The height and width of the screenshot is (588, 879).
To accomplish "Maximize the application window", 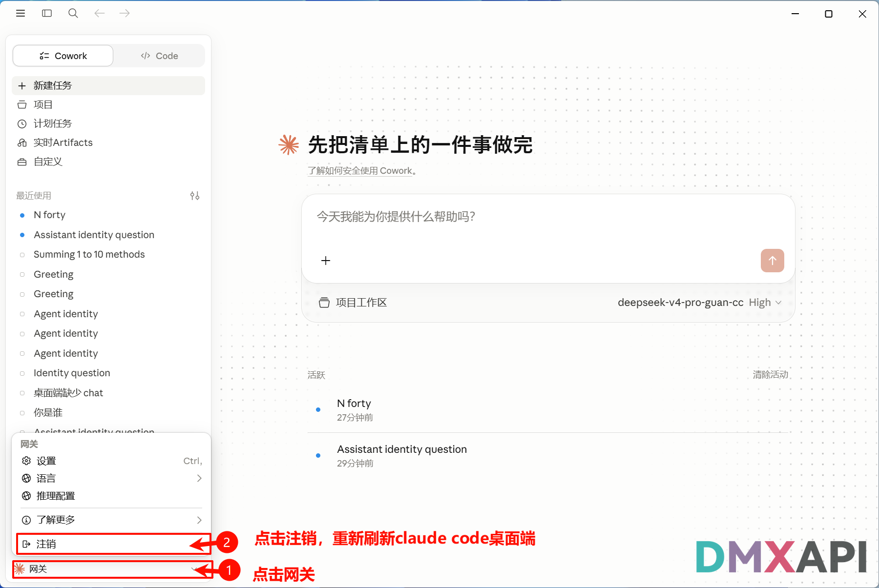I will point(829,14).
